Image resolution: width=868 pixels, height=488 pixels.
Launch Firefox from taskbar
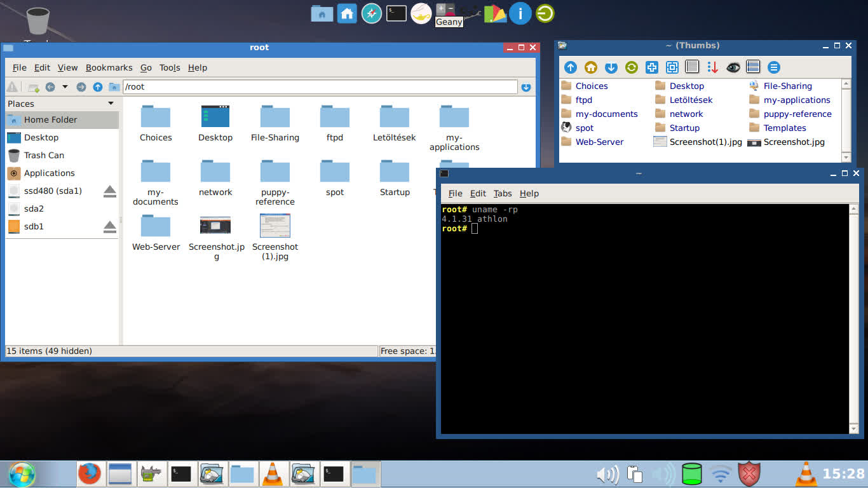click(90, 474)
